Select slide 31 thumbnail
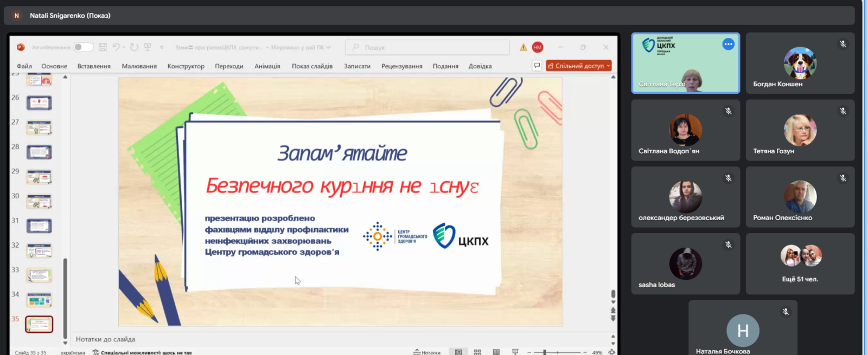 [39, 225]
